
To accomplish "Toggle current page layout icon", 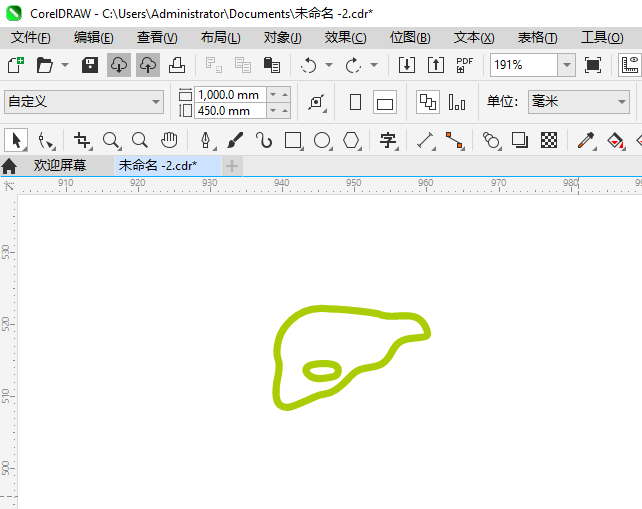I will tap(457, 102).
